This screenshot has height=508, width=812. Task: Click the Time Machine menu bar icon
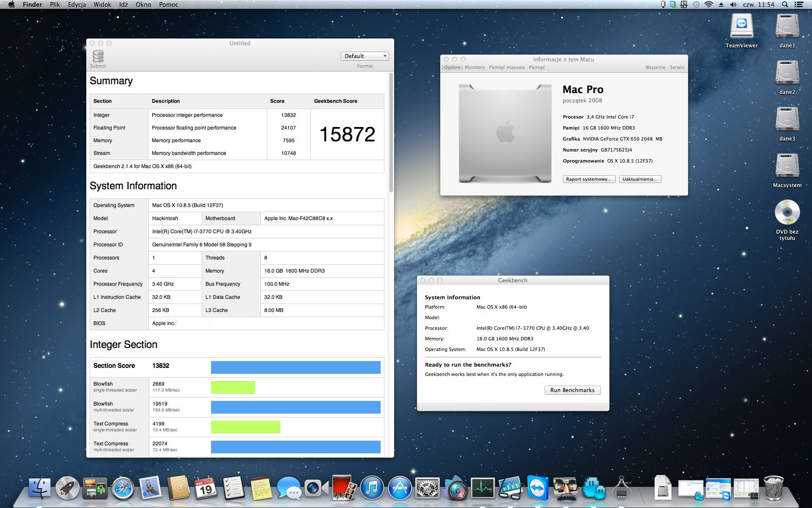[696, 5]
